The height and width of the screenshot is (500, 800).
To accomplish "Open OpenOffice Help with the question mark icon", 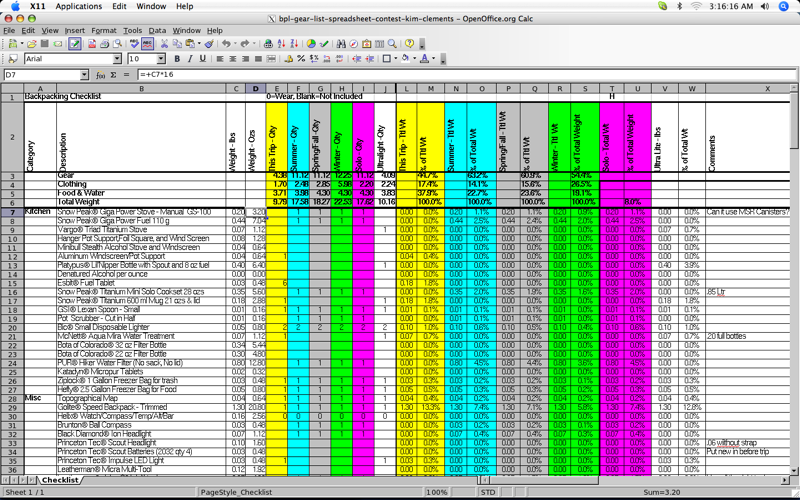I will coord(409,44).
